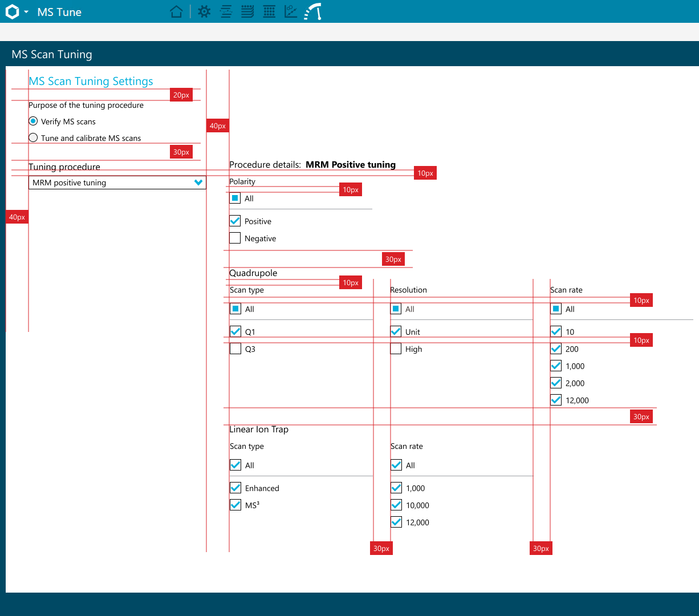Uncheck the Enhanced scan type checkbox
Screen dimensions: 699x616
[235, 488]
